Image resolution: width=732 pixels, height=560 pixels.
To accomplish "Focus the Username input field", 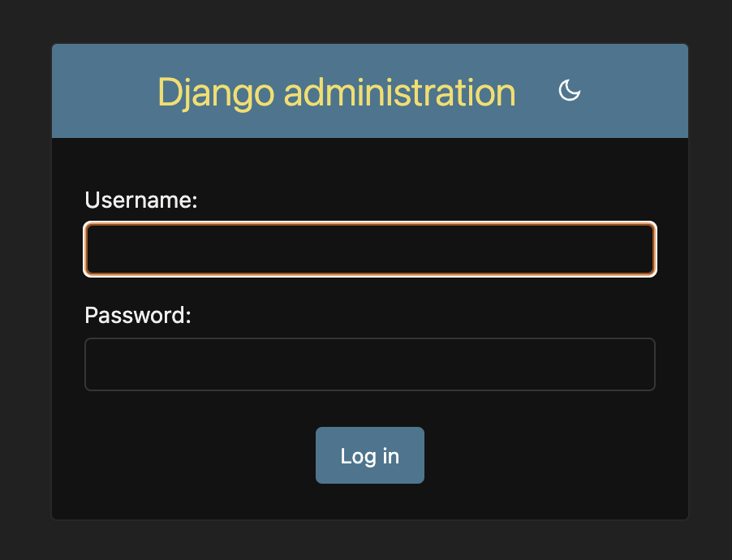I will pos(369,249).
